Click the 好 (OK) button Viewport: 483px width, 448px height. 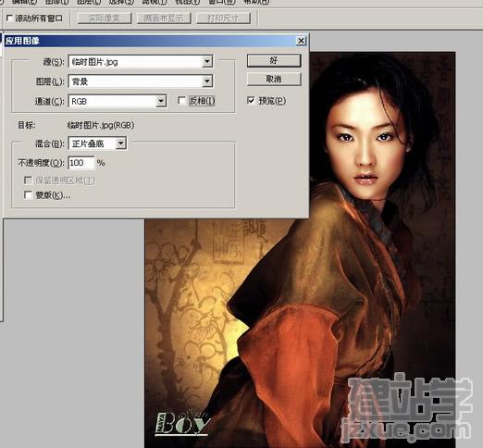click(274, 60)
